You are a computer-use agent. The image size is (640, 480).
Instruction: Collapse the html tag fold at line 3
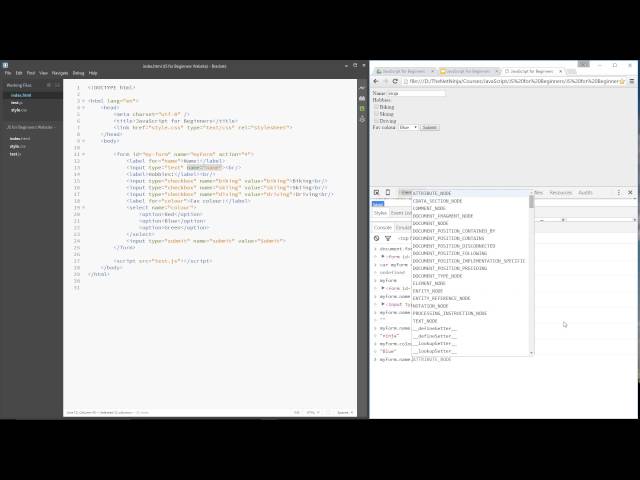click(x=84, y=101)
